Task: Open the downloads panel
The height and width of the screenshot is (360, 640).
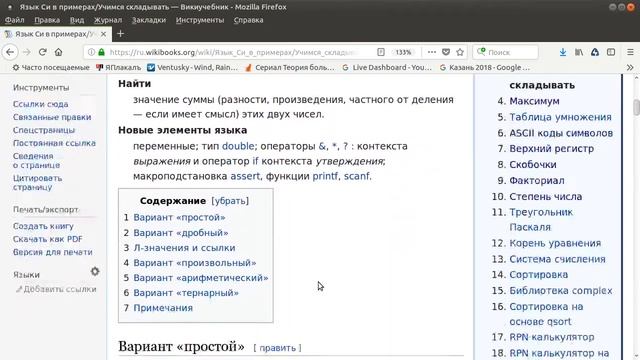Action: tap(563, 52)
